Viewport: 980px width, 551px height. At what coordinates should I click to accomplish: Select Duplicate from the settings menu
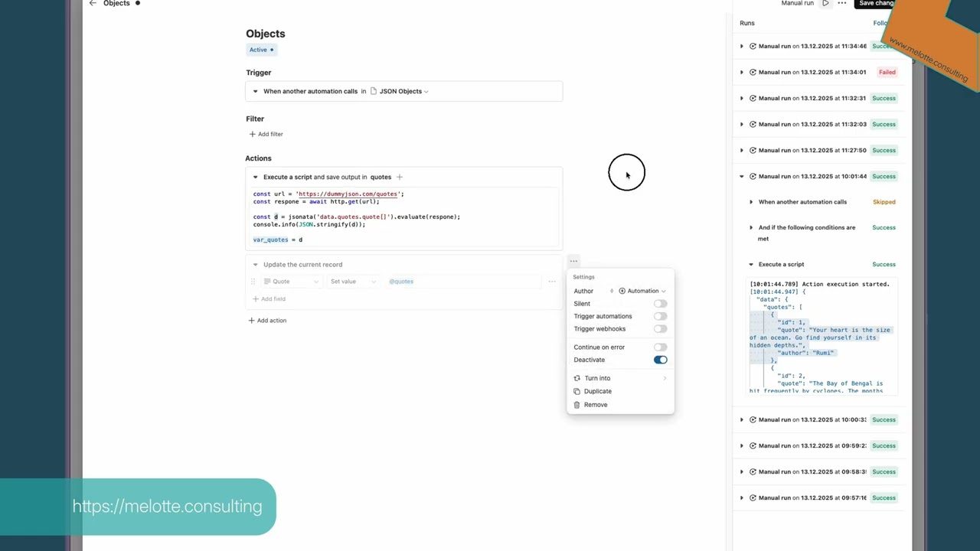point(597,391)
